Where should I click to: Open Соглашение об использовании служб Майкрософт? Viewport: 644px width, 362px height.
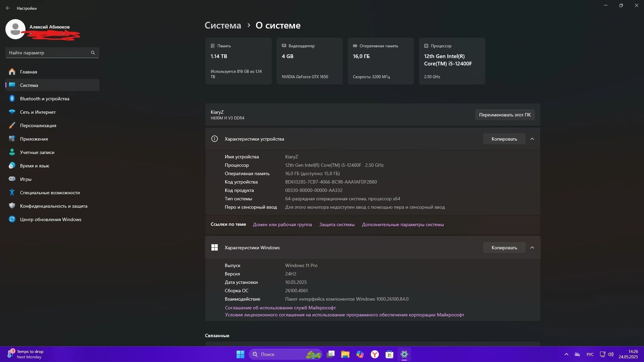(280, 308)
